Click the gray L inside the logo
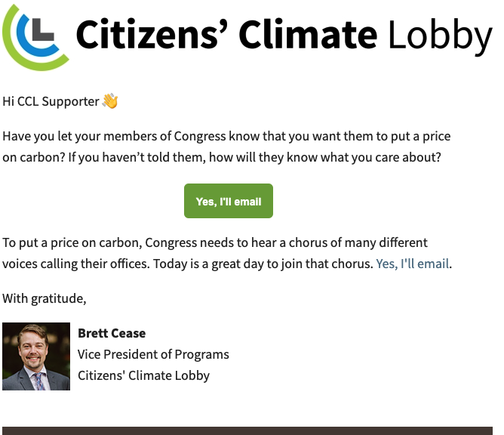This screenshot has height=435, width=504. point(42,29)
